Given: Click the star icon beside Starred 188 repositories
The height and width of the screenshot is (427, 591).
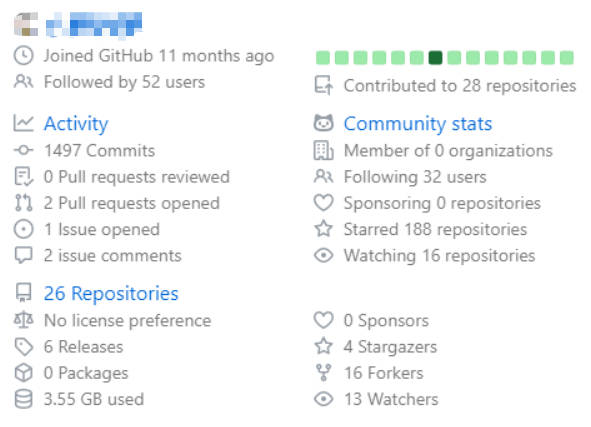Looking at the screenshot, I should [323, 229].
